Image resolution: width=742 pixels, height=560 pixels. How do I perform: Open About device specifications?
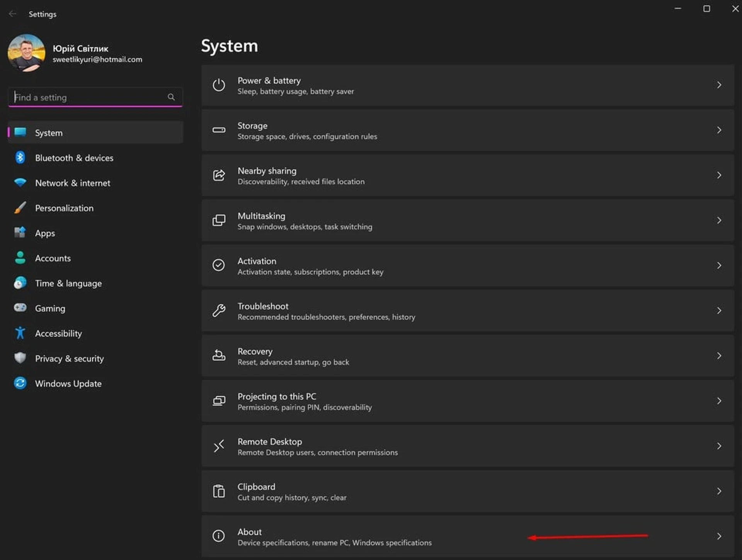468,536
